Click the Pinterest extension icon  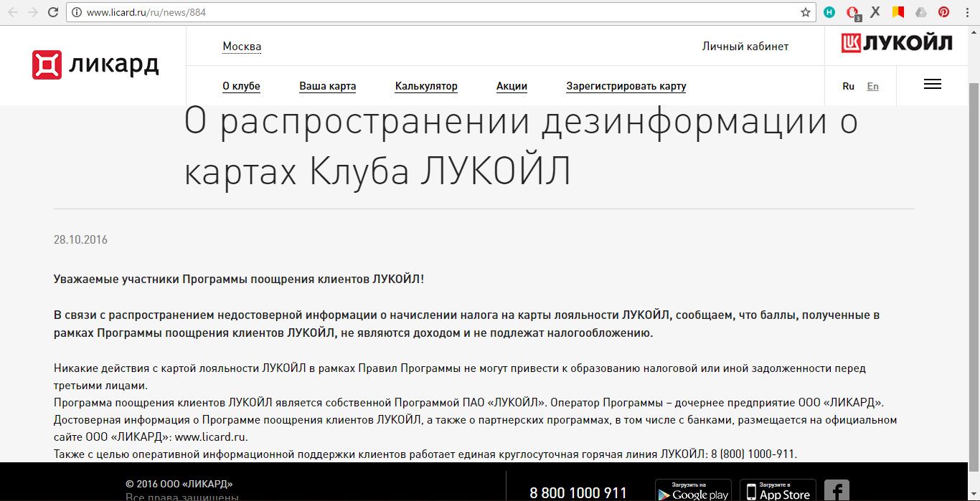click(944, 12)
